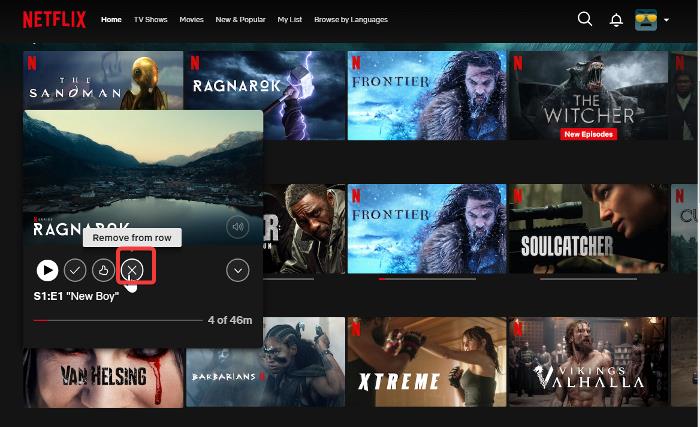The height and width of the screenshot is (427, 700).
Task: Remove Ragnarok from row with X icon
Action: click(x=132, y=270)
